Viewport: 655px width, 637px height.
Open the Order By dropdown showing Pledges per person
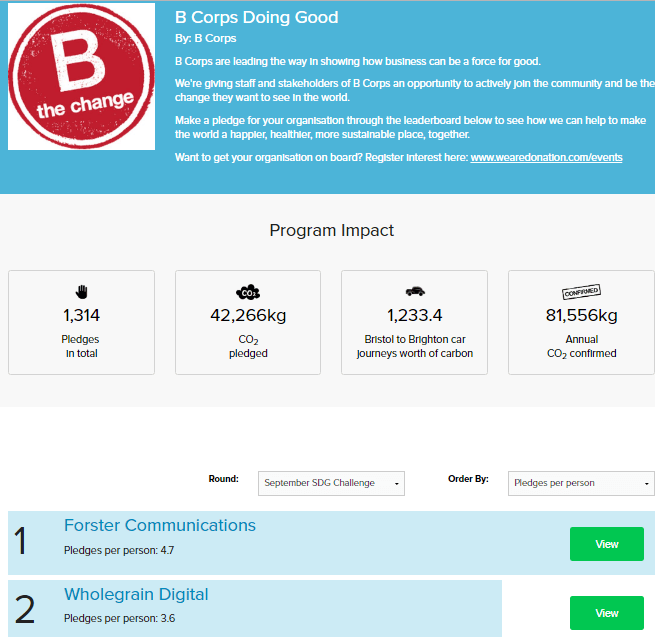581,483
